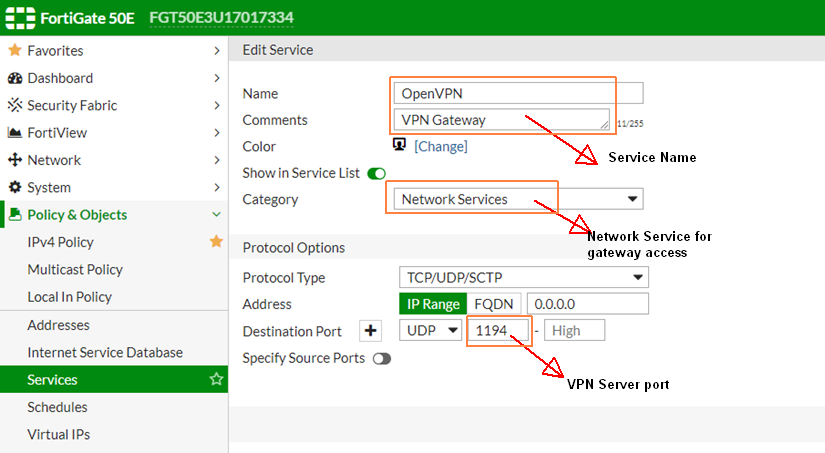Open the Network menu
The height and width of the screenshot is (453, 825).
(x=114, y=160)
